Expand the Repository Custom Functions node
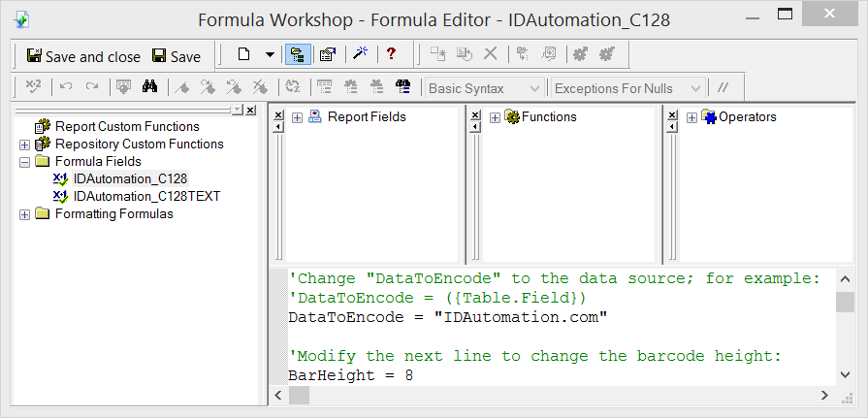 click(x=24, y=145)
